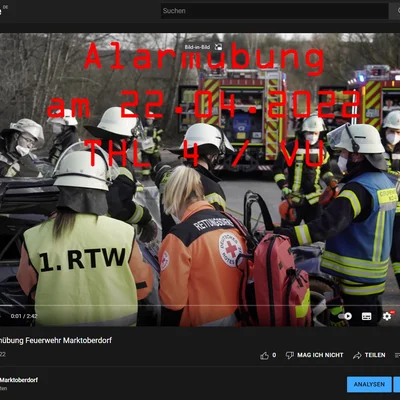Seek on the video progress bar
This screenshot has height=400, width=400.
[200, 305]
